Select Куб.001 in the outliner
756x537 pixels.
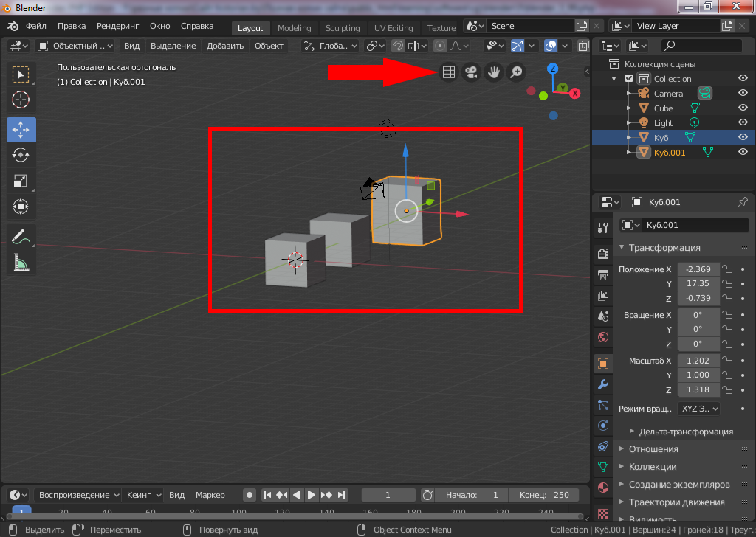coord(670,153)
